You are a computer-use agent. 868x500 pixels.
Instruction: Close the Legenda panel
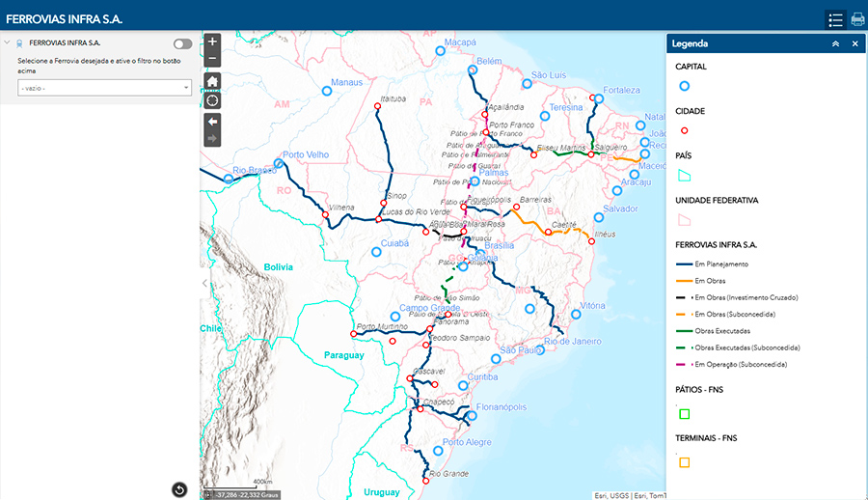pos(854,43)
